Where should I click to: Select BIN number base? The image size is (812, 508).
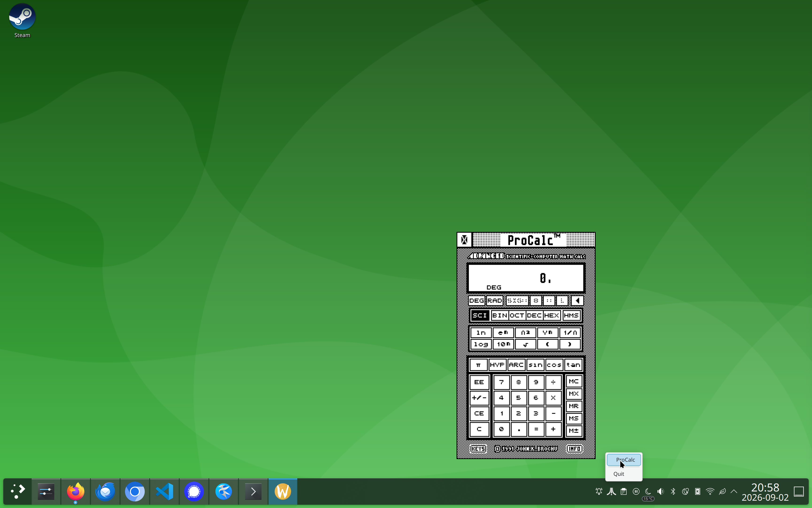pos(500,315)
